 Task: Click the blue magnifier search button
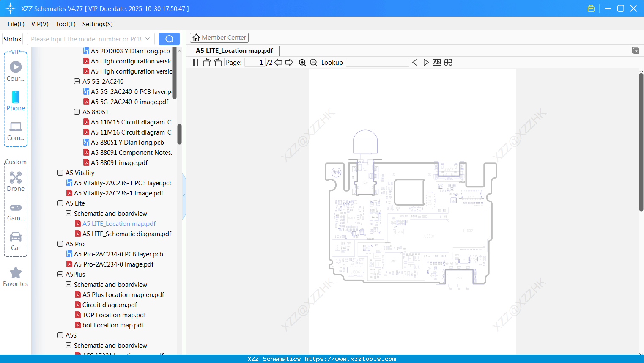pyautogui.click(x=169, y=39)
